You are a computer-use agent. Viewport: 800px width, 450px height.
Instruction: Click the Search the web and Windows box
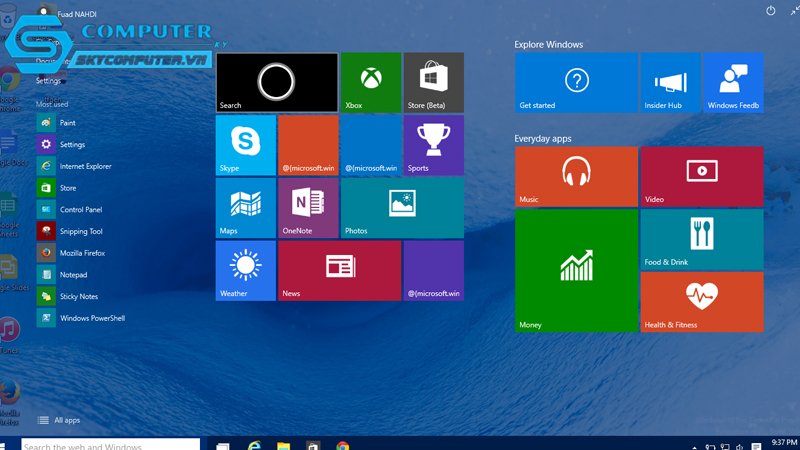click(111, 444)
